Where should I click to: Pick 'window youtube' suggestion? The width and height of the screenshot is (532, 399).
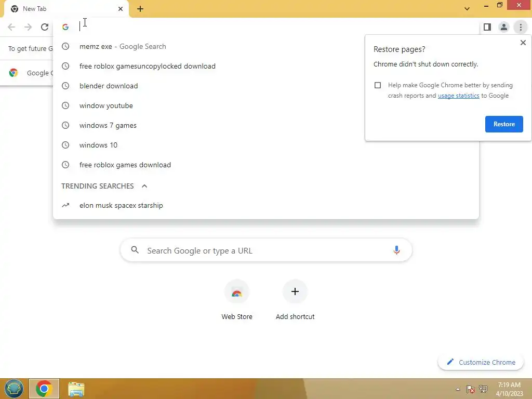(265, 105)
